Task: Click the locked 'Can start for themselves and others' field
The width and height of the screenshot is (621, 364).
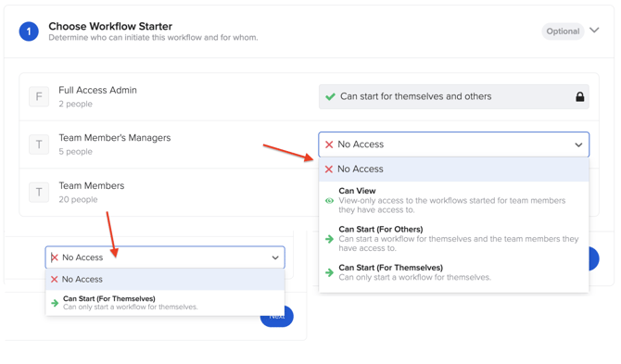Action: (x=454, y=96)
